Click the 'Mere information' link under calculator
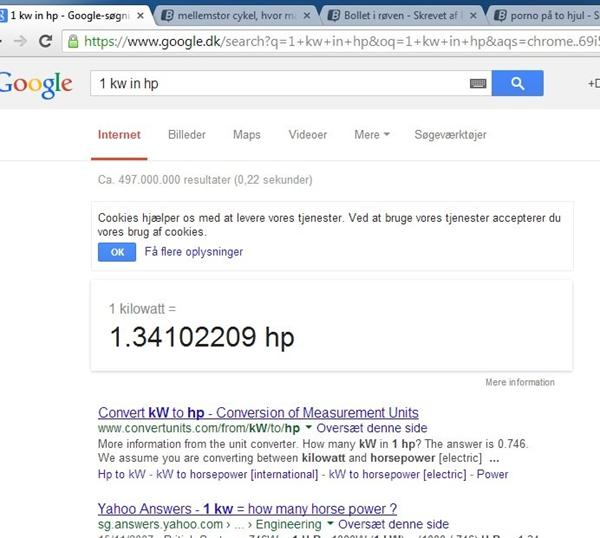 click(520, 382)
